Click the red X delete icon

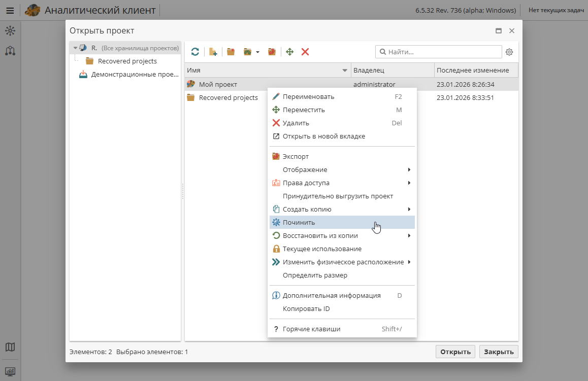pos(304,51)
